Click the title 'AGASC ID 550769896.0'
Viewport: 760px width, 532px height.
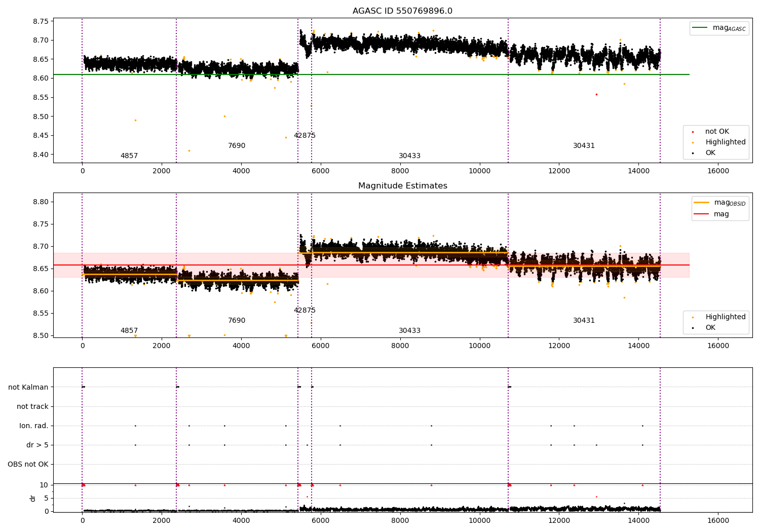click(402, 11)
